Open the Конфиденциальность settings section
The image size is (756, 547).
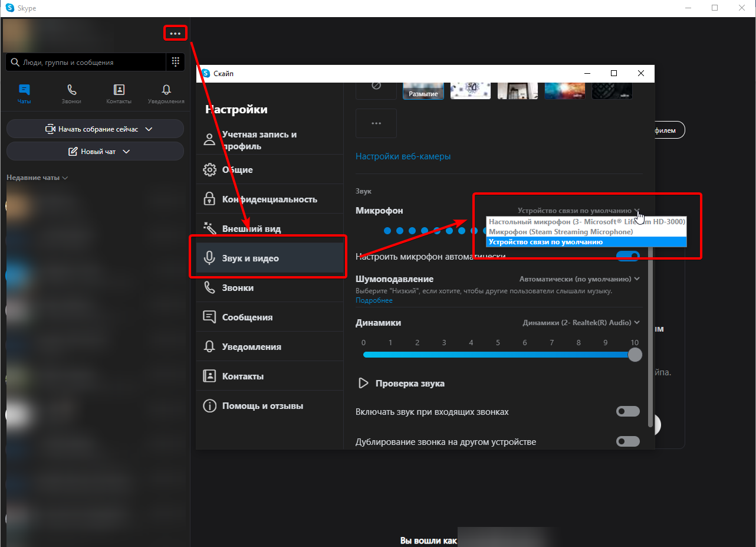pos(269,199)
